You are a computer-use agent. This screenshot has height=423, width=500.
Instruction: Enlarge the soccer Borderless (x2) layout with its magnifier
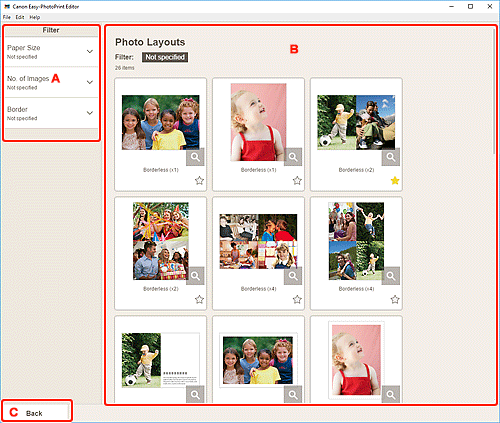click(x=391, y=157)
